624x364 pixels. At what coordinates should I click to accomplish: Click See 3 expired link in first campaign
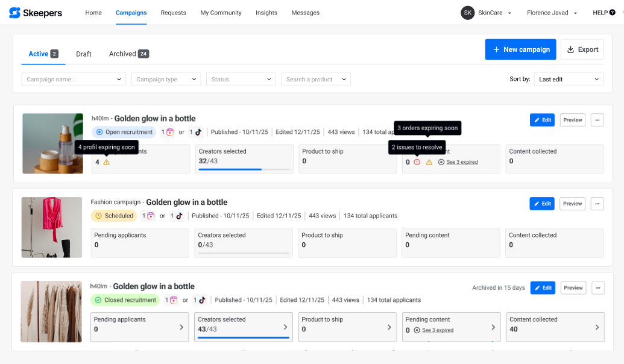462,162
